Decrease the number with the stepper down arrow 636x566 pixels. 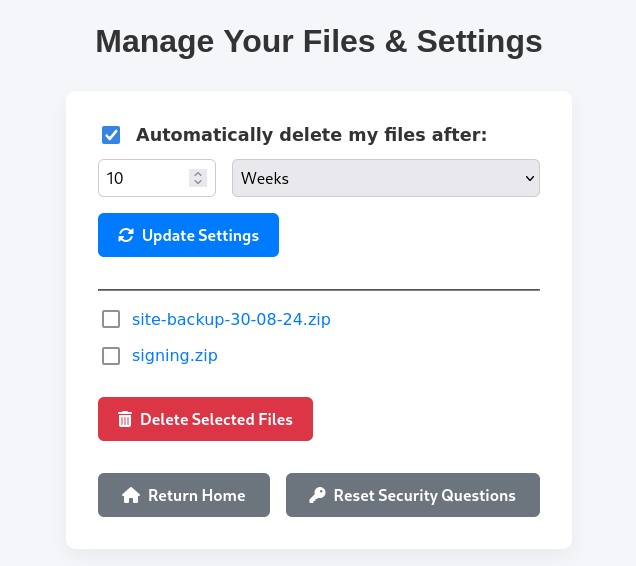click(x=198, y=183)
